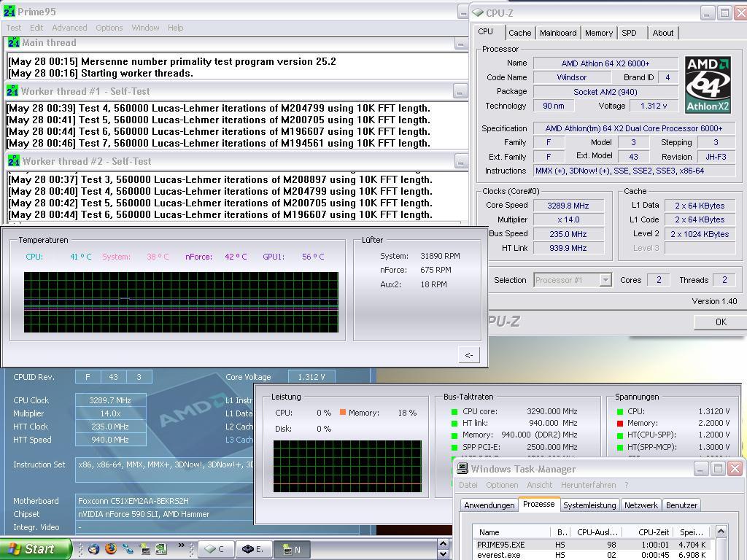This screenshot has height=560, width=747.
Task: Click the green indicator beside CPU core bus rate
Action: tap(454, 411)
